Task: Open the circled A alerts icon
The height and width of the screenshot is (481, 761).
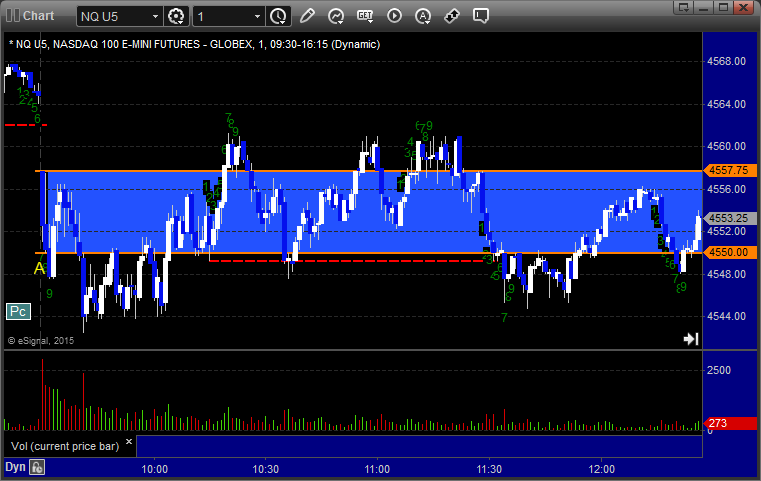Action: coord(423,16)
